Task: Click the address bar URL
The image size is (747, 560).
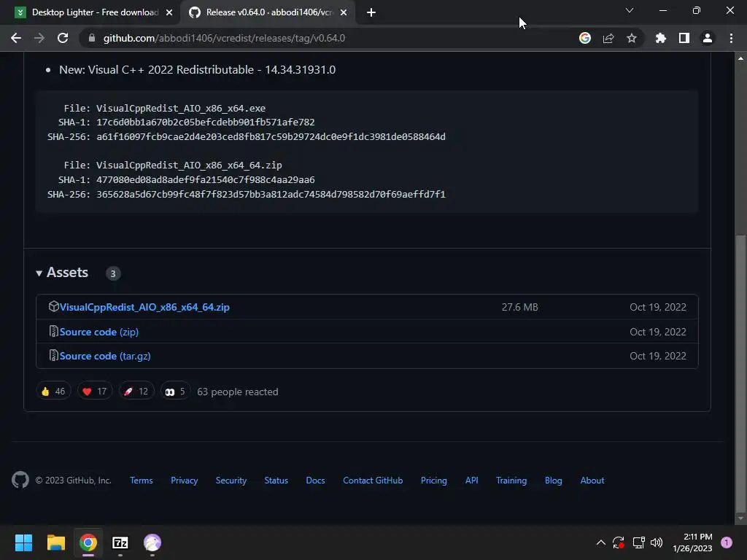Action: (225, 38)
